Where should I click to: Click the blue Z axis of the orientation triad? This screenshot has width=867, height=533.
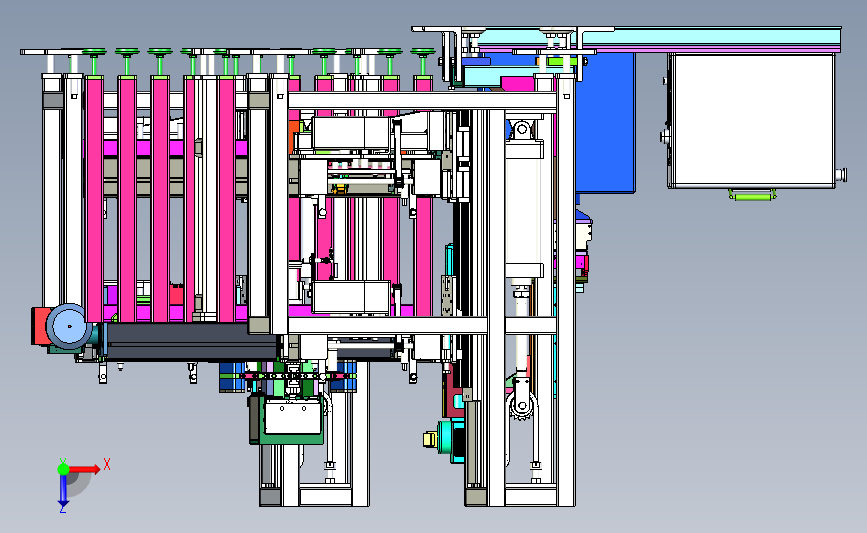tap(63, 491)
